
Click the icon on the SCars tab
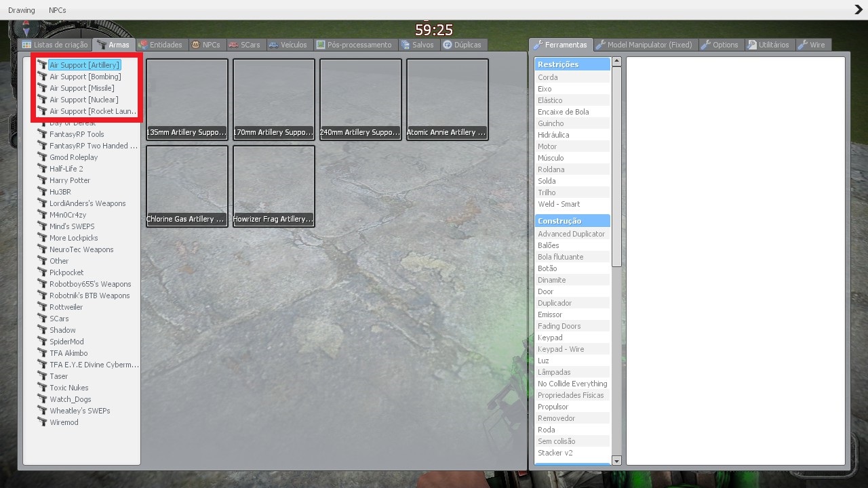click(x=233, y=45)
